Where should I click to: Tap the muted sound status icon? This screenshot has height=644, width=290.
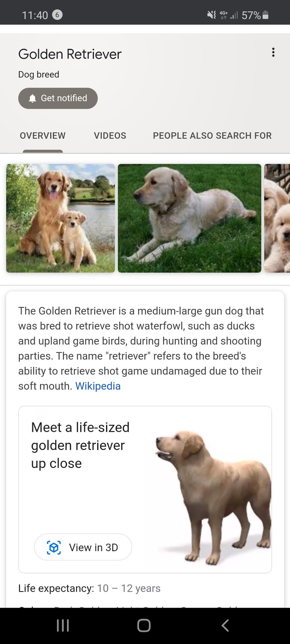point(211,15)
